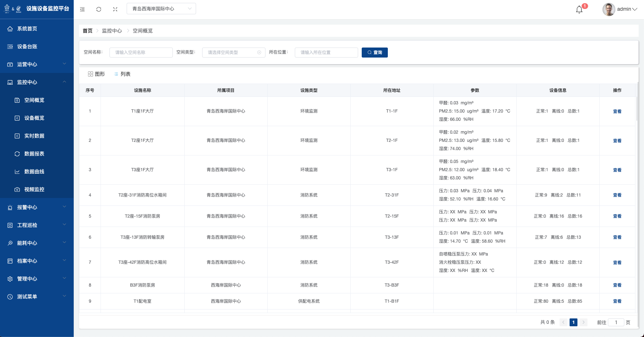Screen dimensions: 644x337
Task: Open 系统首页 from the sidebar
Action: pyautogui.click(x=27, y=29)
